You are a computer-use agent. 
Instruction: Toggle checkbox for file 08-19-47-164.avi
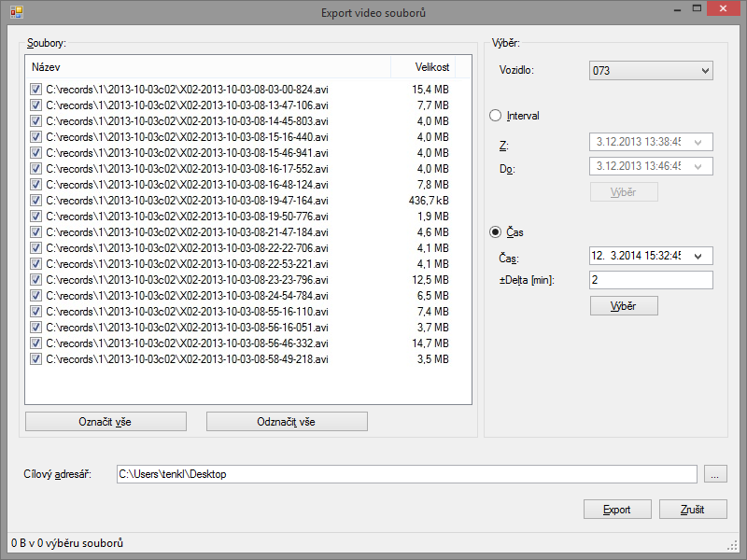[x=35, y=200]
